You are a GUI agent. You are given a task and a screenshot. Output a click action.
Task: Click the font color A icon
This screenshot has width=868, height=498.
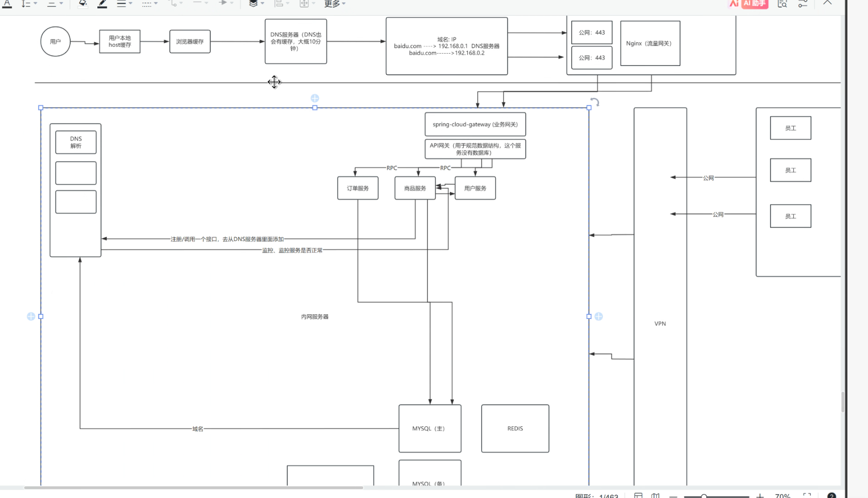coord(7,4)
